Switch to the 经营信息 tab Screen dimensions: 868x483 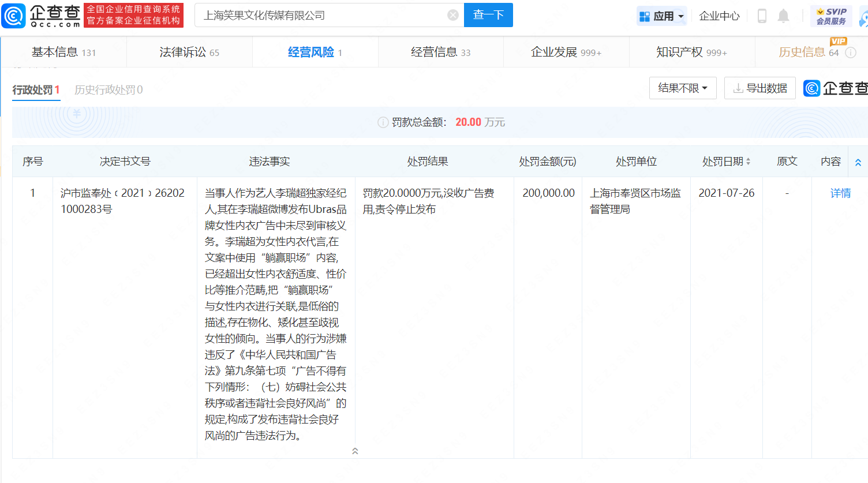440,53
